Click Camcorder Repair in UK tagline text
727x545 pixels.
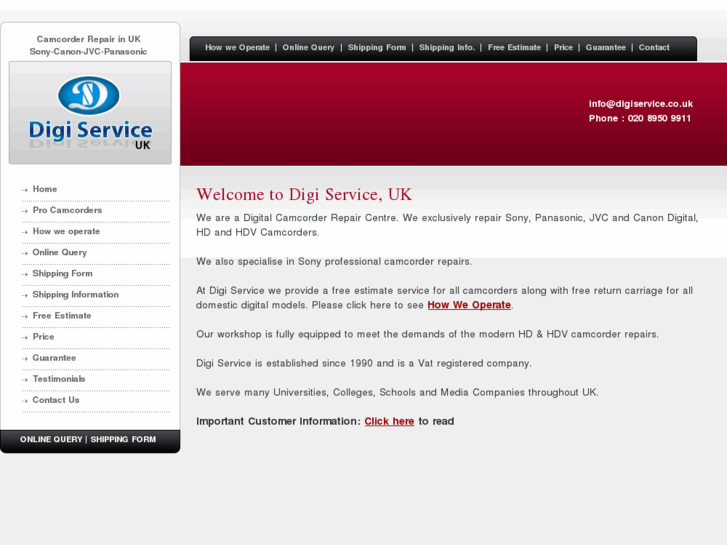click(x=89, y=39)
